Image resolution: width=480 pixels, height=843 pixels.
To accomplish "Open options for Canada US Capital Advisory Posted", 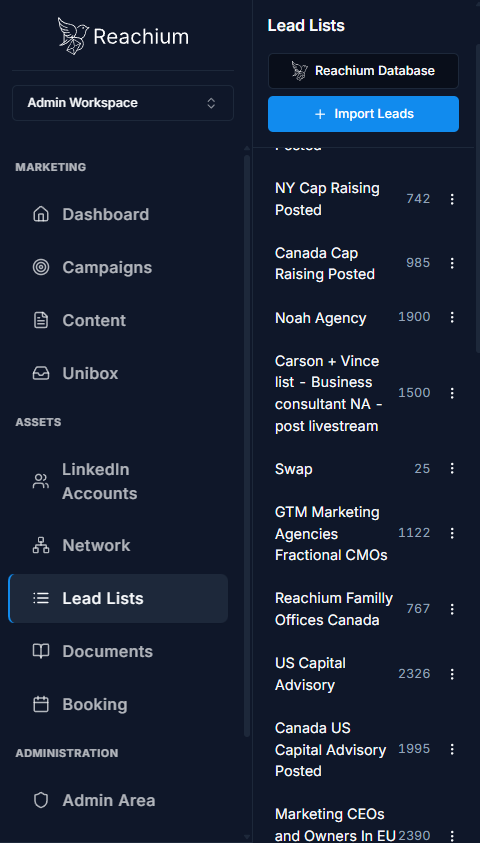I will [452, 749].
